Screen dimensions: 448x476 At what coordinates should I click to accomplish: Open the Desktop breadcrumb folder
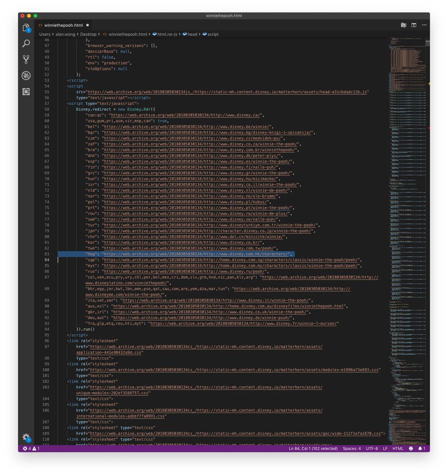[x=88, y=34]
